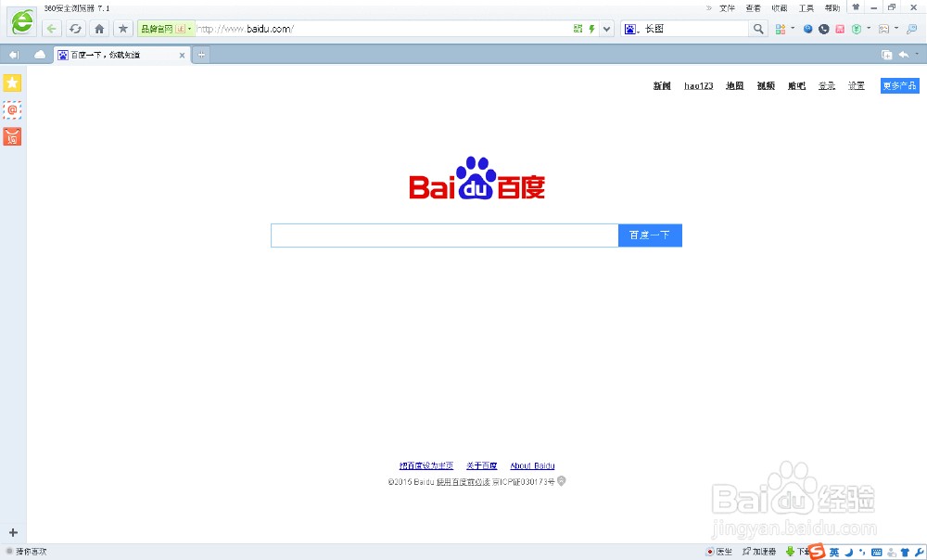The height and width of the screenshot is (560, 927).
Task: Open the colorful extensions grid icon
Action: point(781,29)
